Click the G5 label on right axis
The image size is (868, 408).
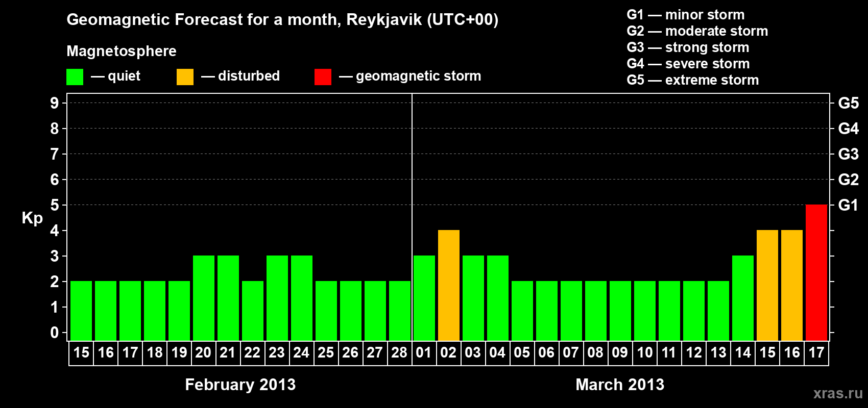pyautogui.click(x=848, y=103)
